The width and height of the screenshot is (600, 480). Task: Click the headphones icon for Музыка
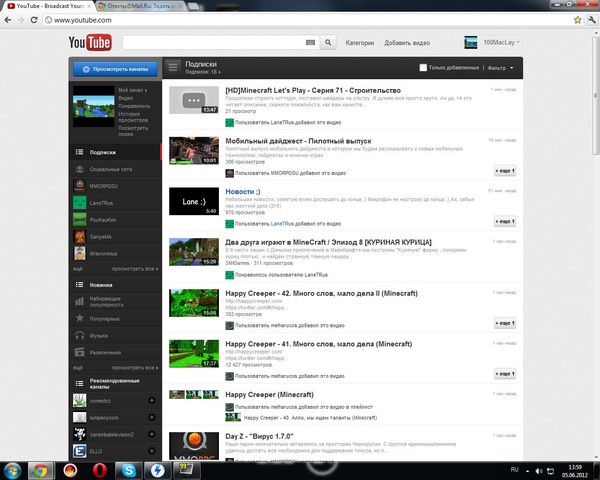(x=80, y=336)
